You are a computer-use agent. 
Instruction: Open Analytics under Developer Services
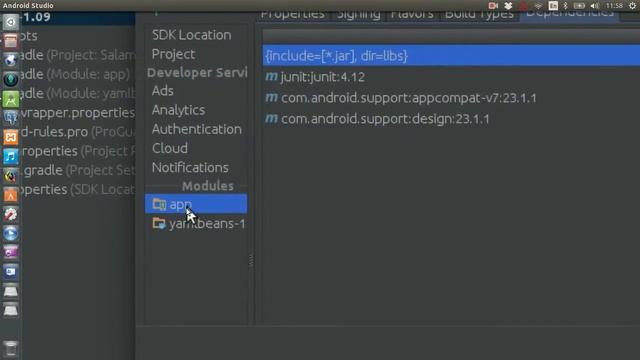click(178, 110)
